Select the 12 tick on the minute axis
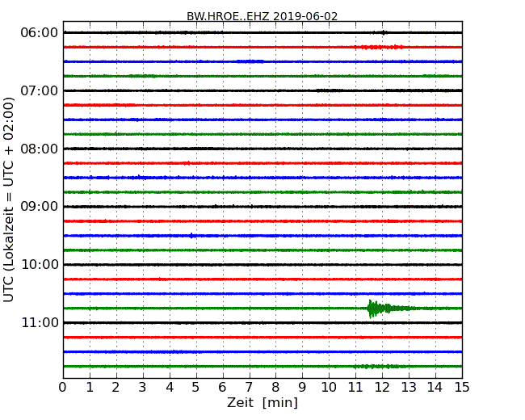This screenshot has width=525, height=420. click(382, 387)
